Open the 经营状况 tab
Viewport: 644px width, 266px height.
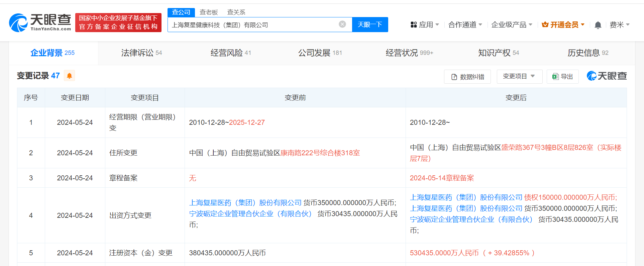coord(409,53)
